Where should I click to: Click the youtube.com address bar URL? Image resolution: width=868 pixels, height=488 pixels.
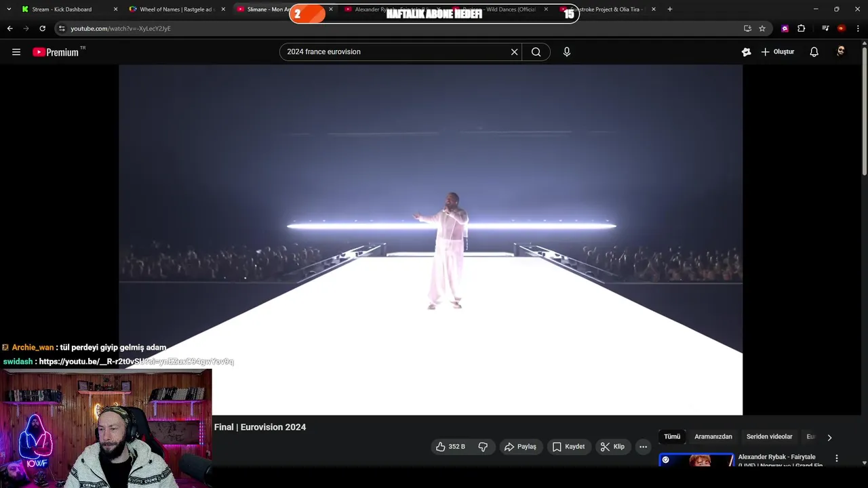121,28
